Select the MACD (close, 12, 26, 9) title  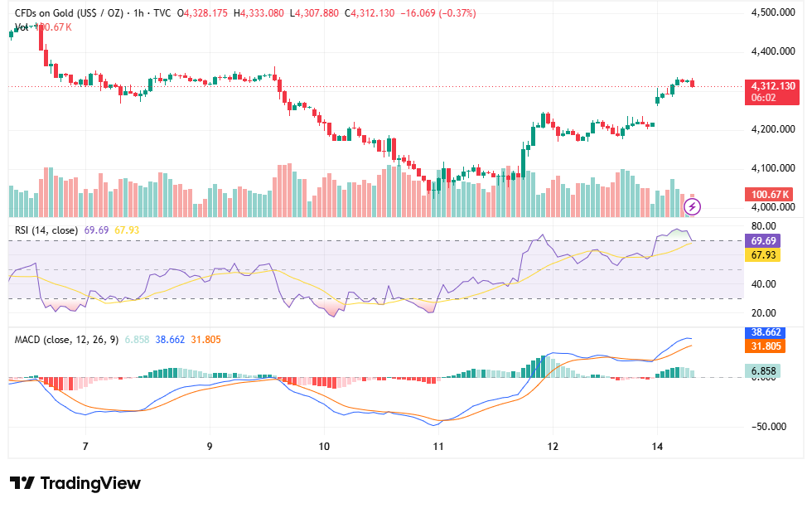66,341
